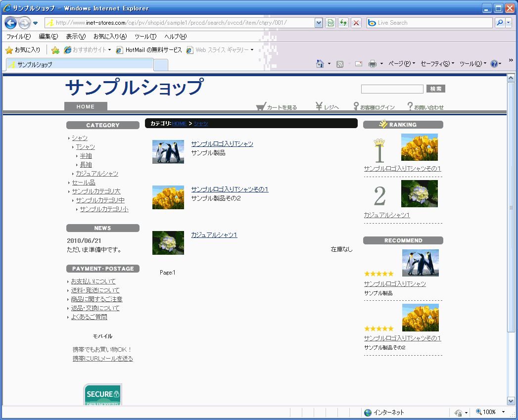Open the 表示(V) menu
The height and width of the screenshot is (420, 518).
point(76,37)
